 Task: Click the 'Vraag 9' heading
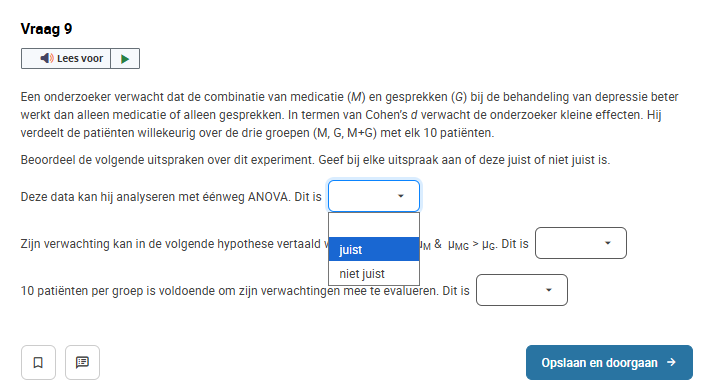coord(46,29)
